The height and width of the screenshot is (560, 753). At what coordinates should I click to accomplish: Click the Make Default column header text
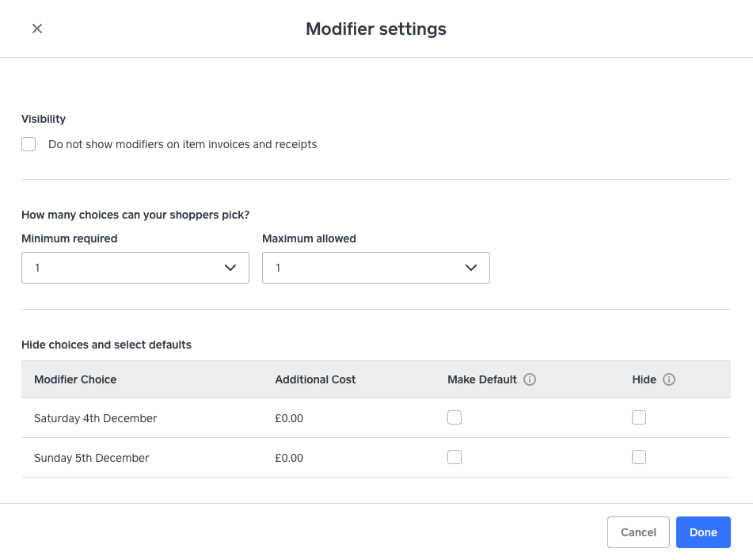click(x=481, y=379)
